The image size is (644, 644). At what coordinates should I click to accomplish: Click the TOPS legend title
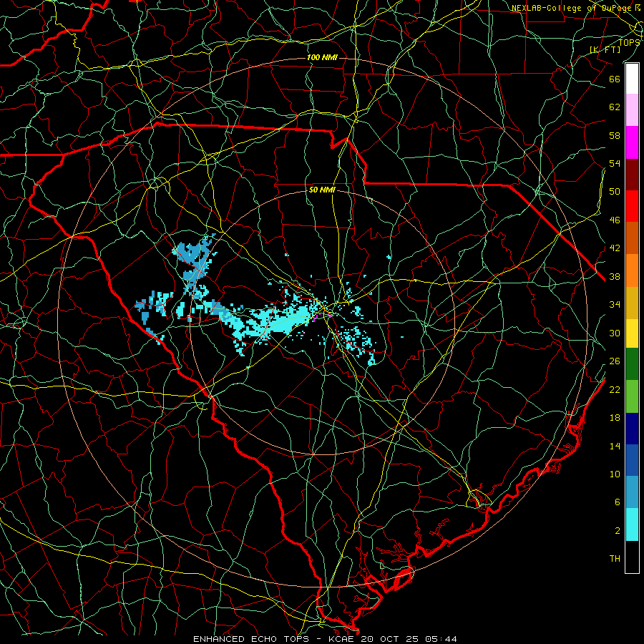pos(629,42)
